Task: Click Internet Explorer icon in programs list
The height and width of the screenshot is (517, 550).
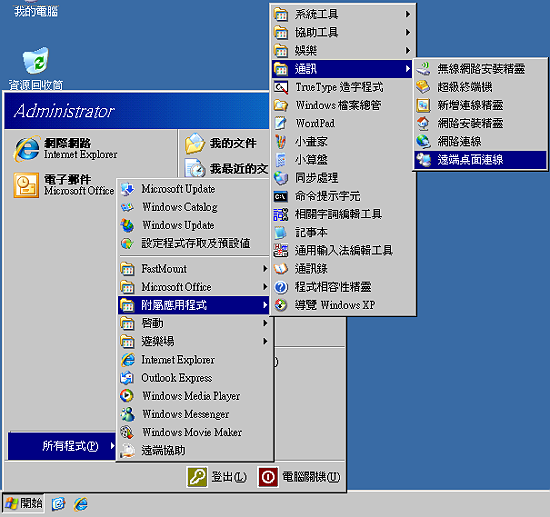Action: click(127, 360)
